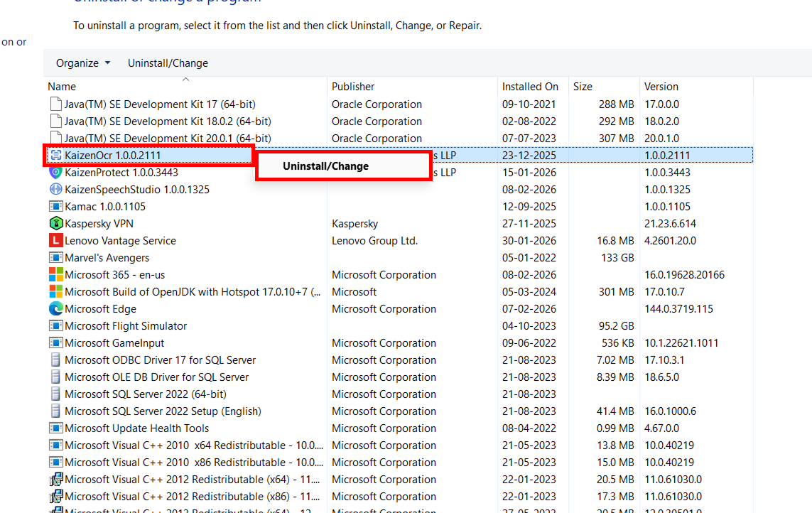Click the Version column header

[x=661, y=87]
